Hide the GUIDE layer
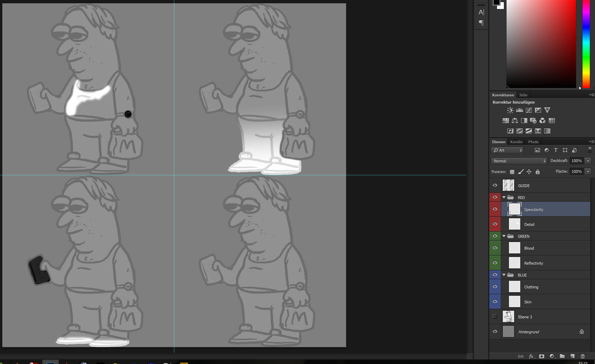 (x=495, y=185)
